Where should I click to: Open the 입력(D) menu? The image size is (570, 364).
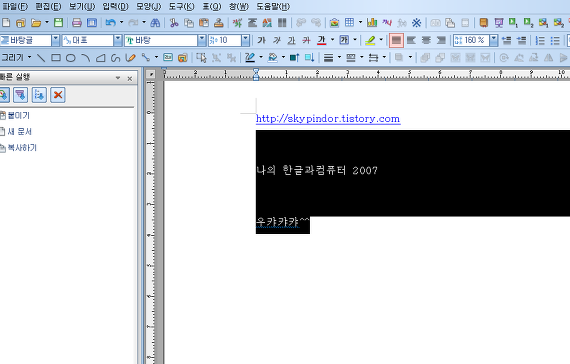tap(115, 7)
